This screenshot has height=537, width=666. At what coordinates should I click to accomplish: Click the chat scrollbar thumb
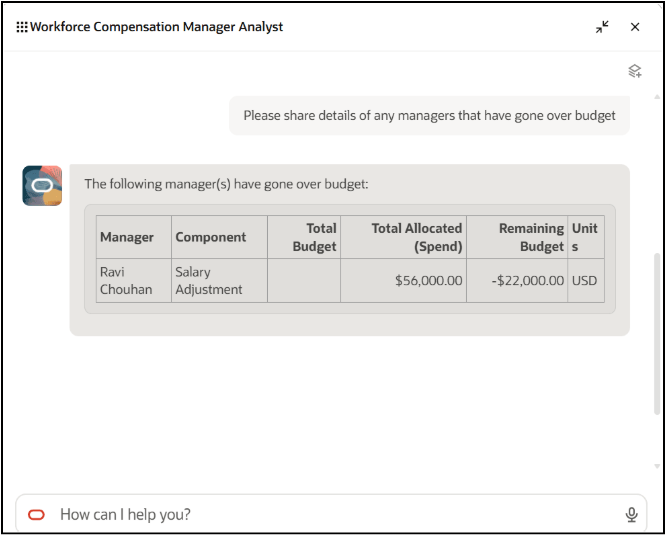coord(657,334)
